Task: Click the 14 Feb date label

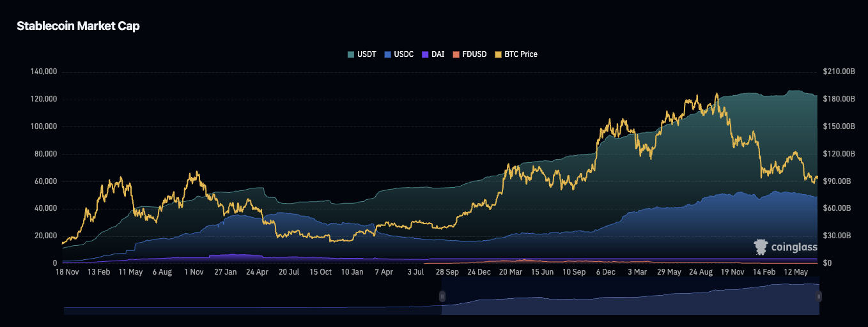Action: [764, 272]
